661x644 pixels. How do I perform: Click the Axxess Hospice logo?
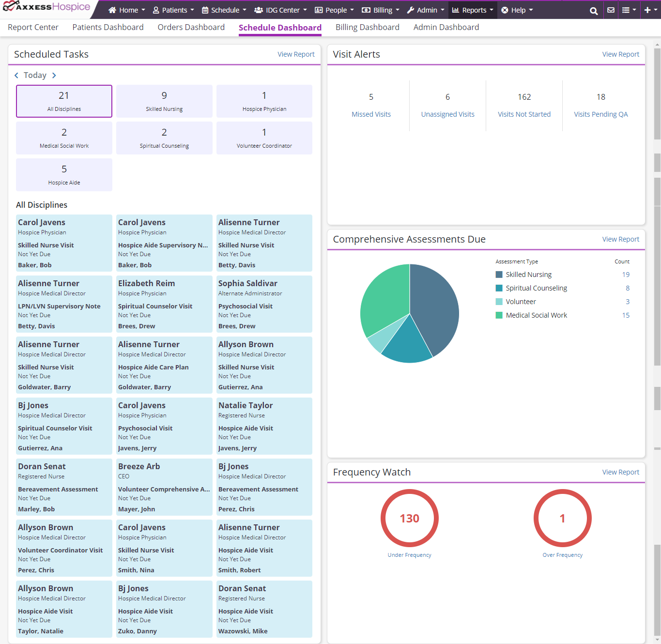(46, 7)
